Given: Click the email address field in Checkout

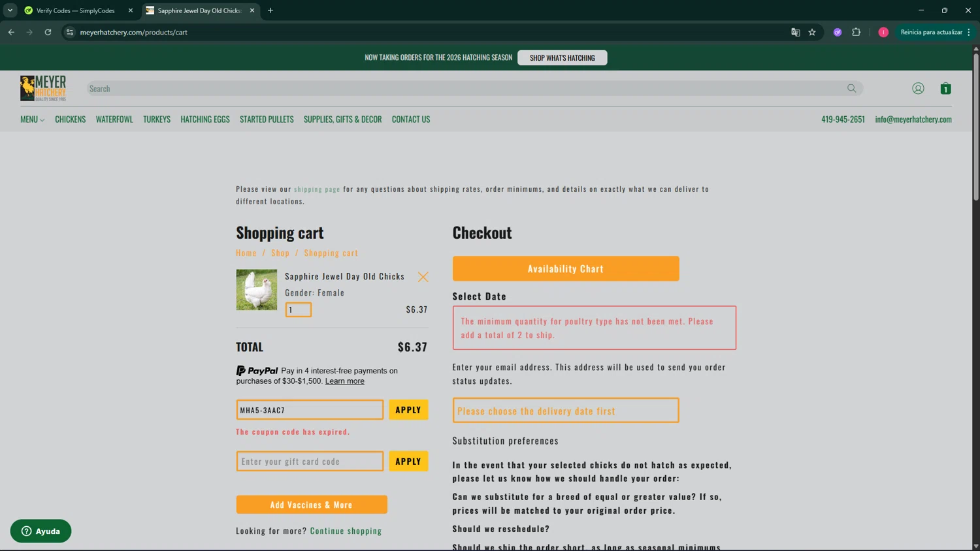Looking at the screenshot, I should [x=566, y=411].
